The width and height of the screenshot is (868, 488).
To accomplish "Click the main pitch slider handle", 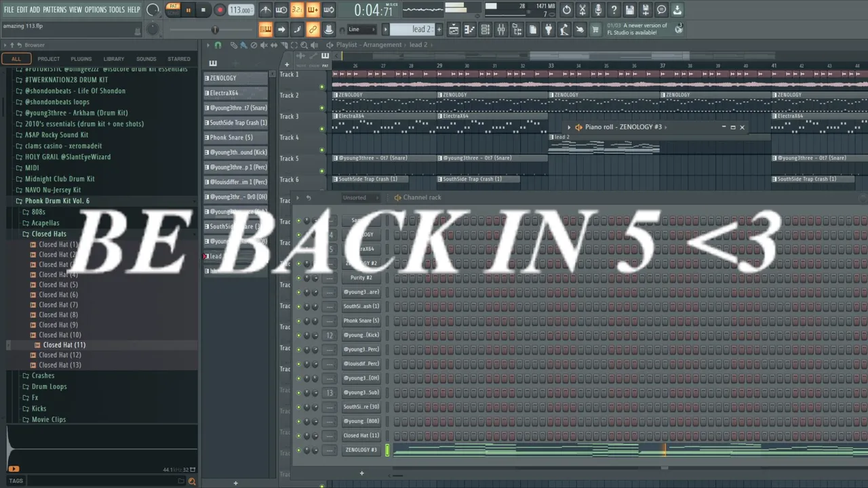I will (215, 29).
